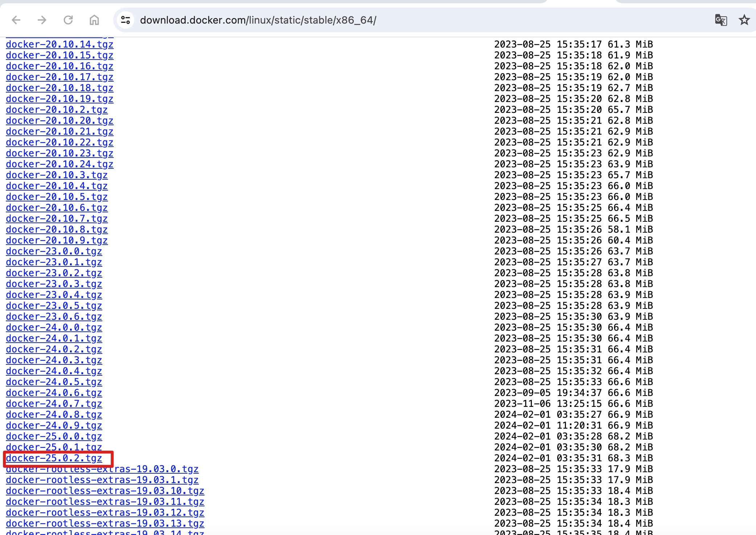Image resolution: width=756 pixels, height=535 pixels.
Task: Open docker-25.0.0.tgz link
Action: tap(54, 436)
